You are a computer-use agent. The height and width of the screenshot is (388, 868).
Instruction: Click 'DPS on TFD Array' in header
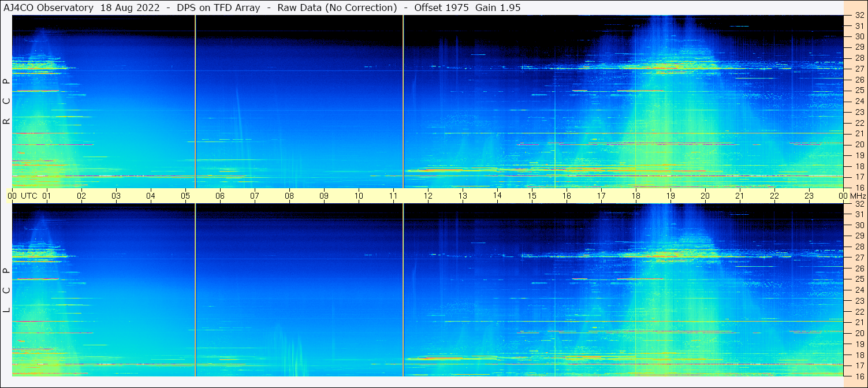click(219, 8)
